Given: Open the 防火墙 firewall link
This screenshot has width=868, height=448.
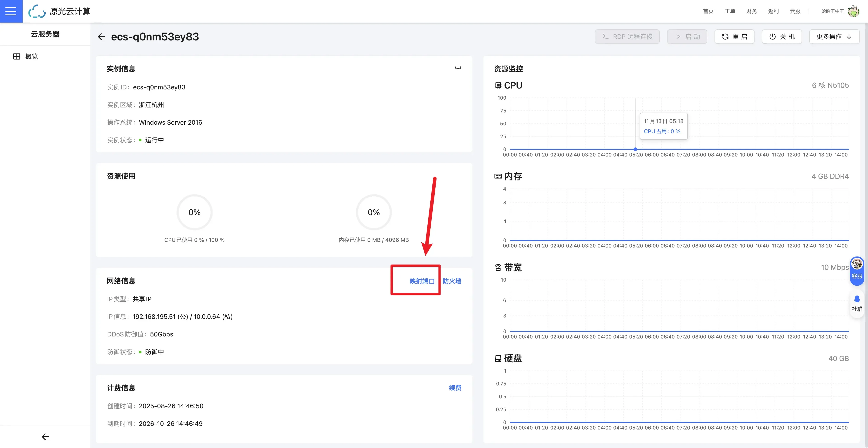Looking at the screenshot, I should click(452, 281).
